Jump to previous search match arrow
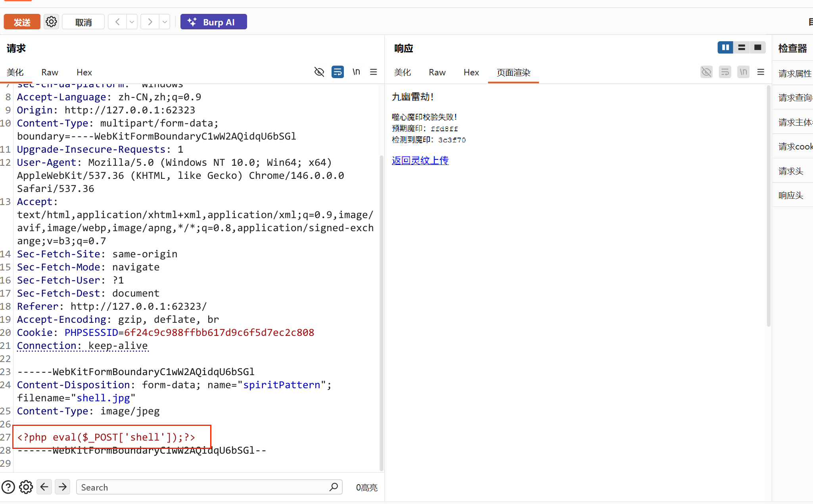The image size is (813, 504). coord(44,487)
